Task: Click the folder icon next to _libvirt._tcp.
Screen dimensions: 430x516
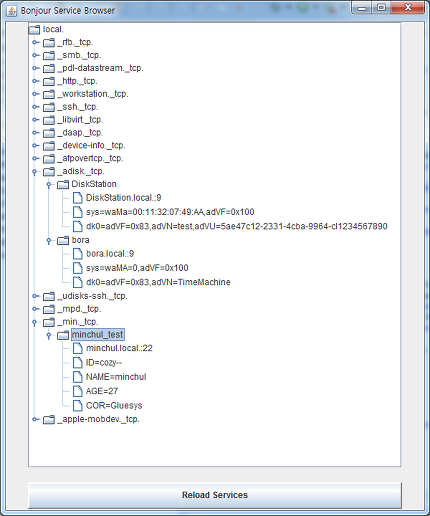Action: coord(49,120)
